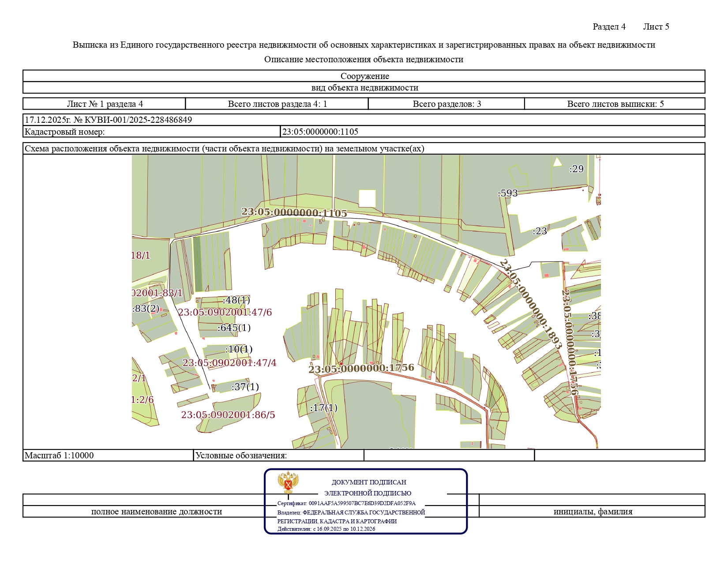Click parcel label ':48(1)'

[236, 300]
